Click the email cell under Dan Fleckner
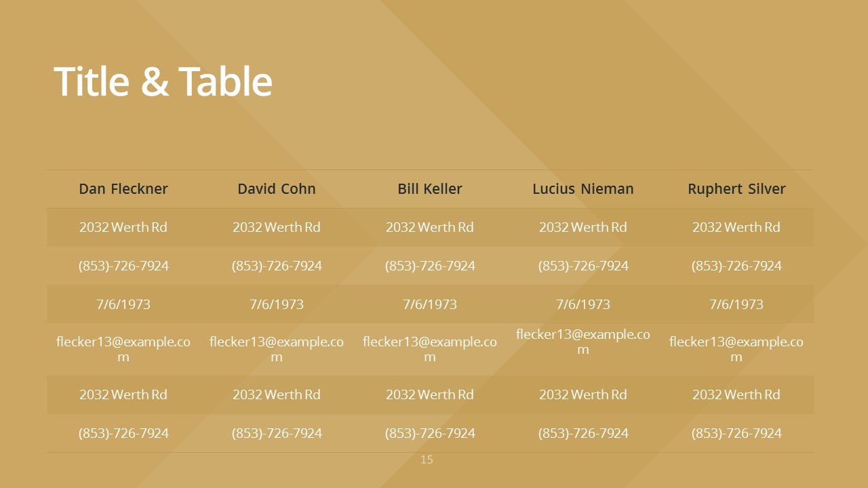868x488 pixels. [x=123, y=349]
